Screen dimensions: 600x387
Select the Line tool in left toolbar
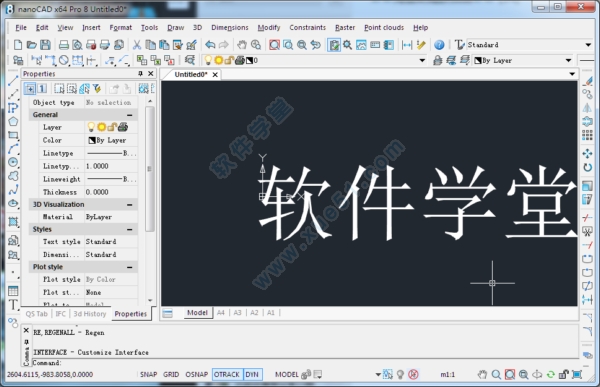point(13,80)
